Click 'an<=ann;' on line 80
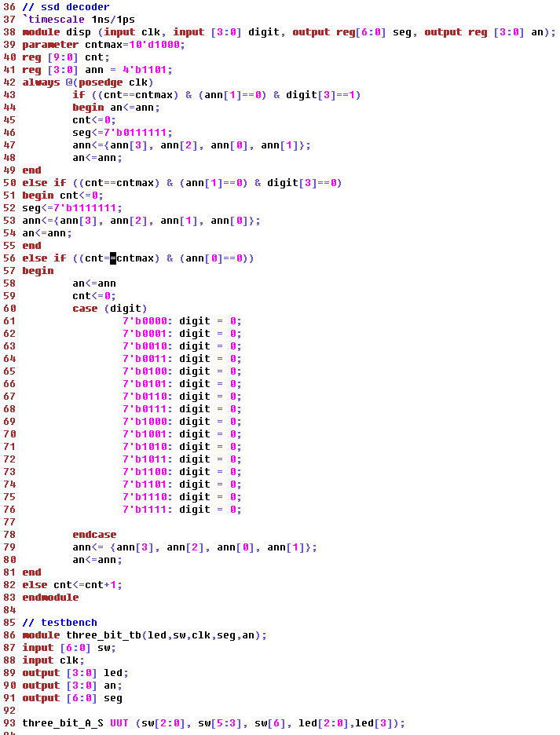Image resolution: width=560 pixels, height=735 pixels. (x=97, y=560)
